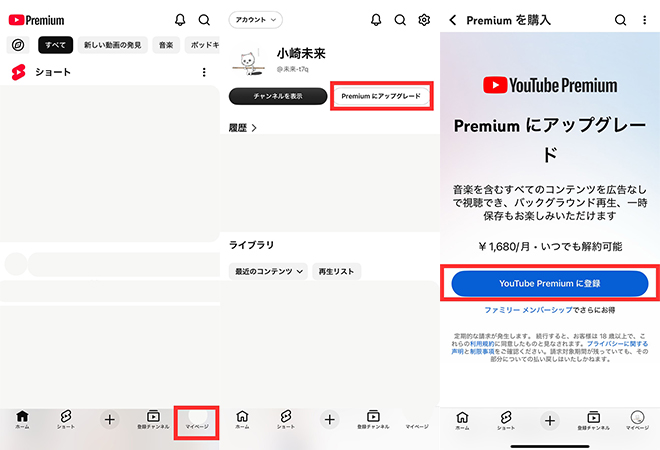
Task: Go back from Premium を購入 screen
Action: (x=453, y=20)
